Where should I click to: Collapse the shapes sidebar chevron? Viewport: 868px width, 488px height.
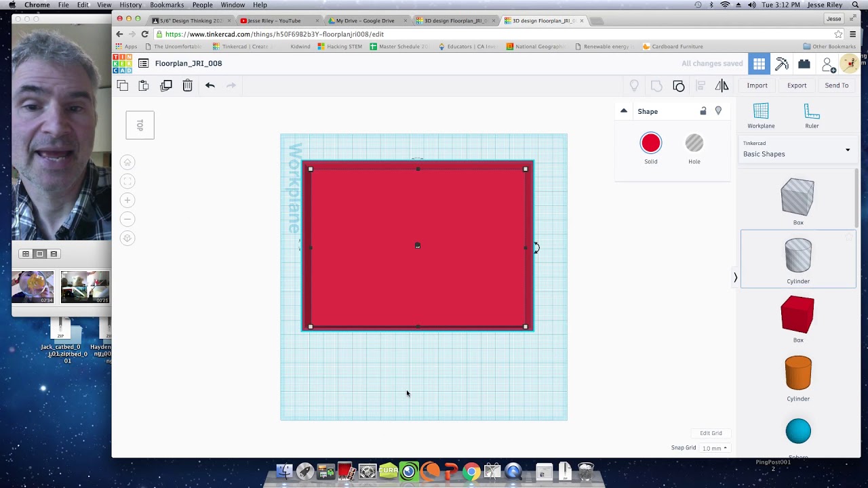[x=735, y=277]
